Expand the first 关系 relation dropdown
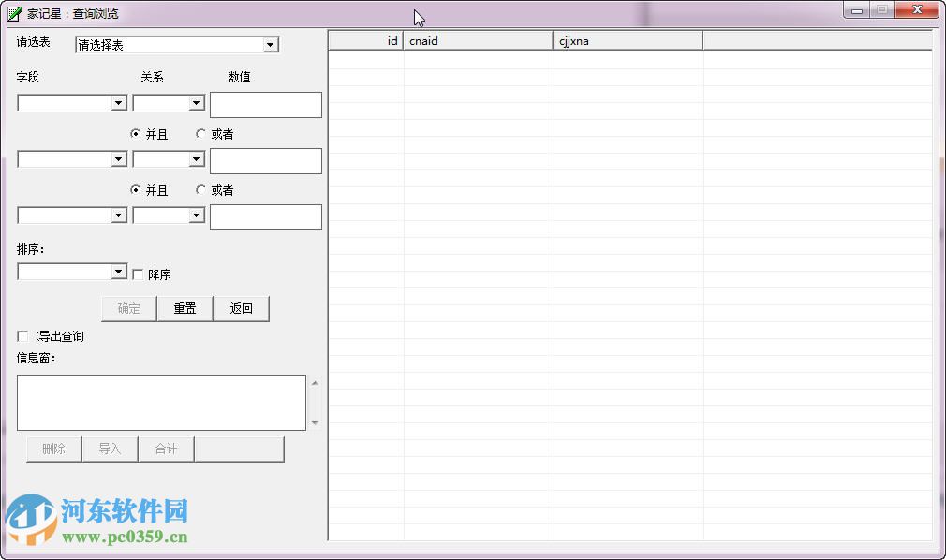 [196, 103]
